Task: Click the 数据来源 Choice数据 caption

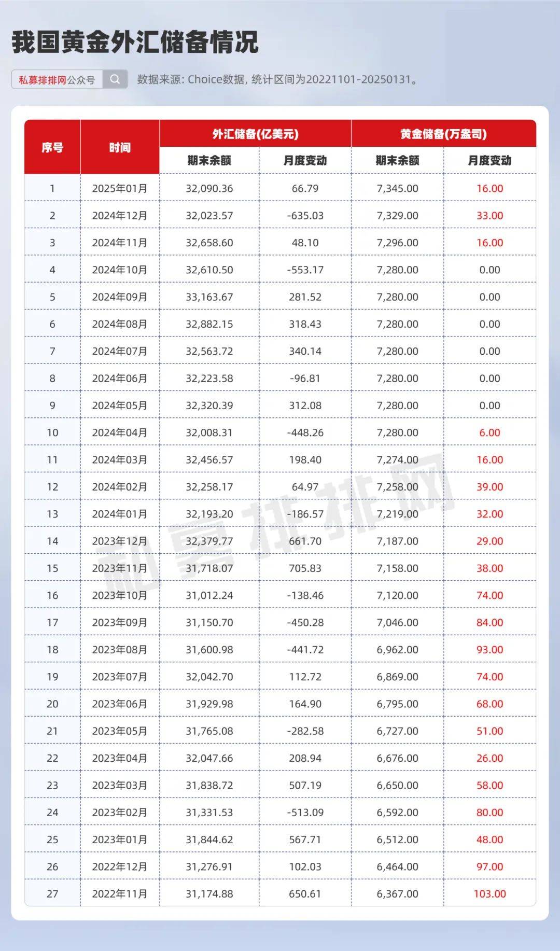Action: click(x=278, y=79)
